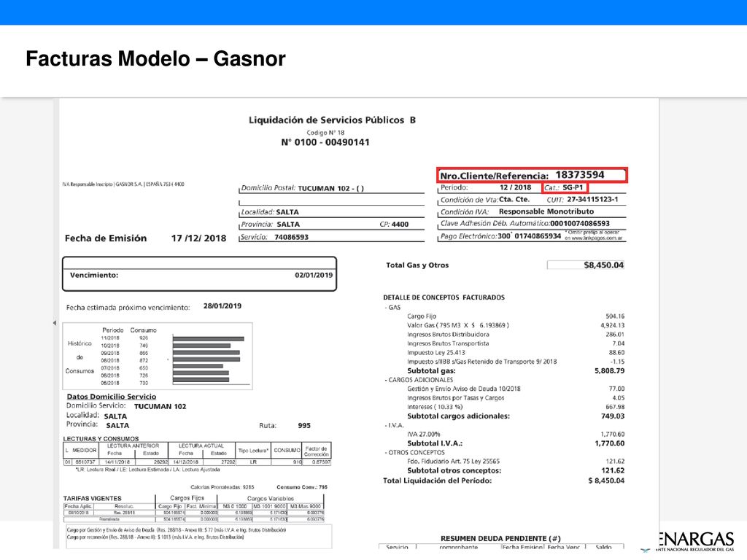The height and width of the screenshot is (560, 747).
Task: Click client reference number 18373594
Action: tap(580, 175)
